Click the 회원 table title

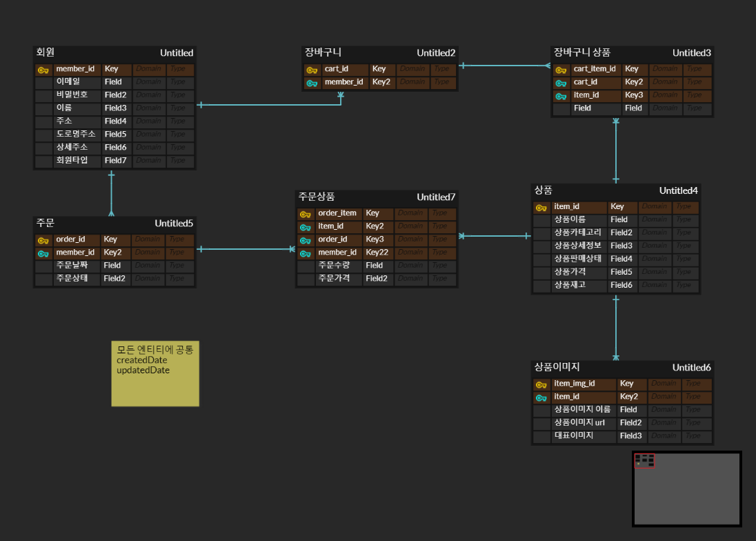tap(46, 52)
